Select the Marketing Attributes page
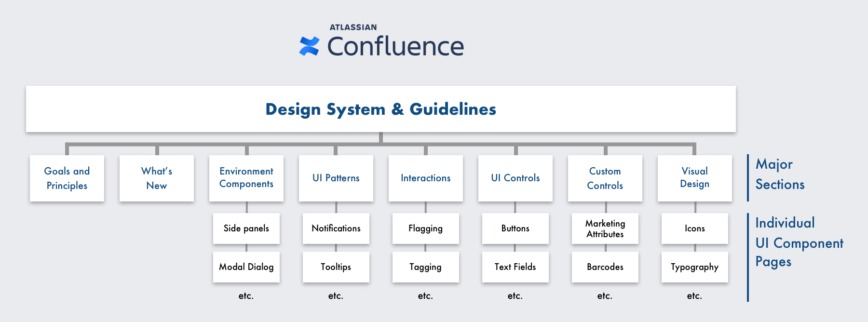Image resolution: width=868 pixels, height=322 pixels. pos(605,228)
